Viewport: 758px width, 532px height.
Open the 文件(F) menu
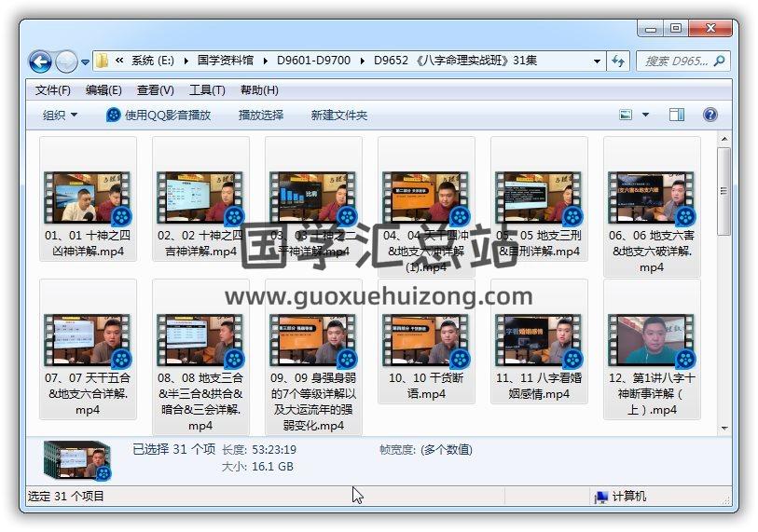coord(53,90)
